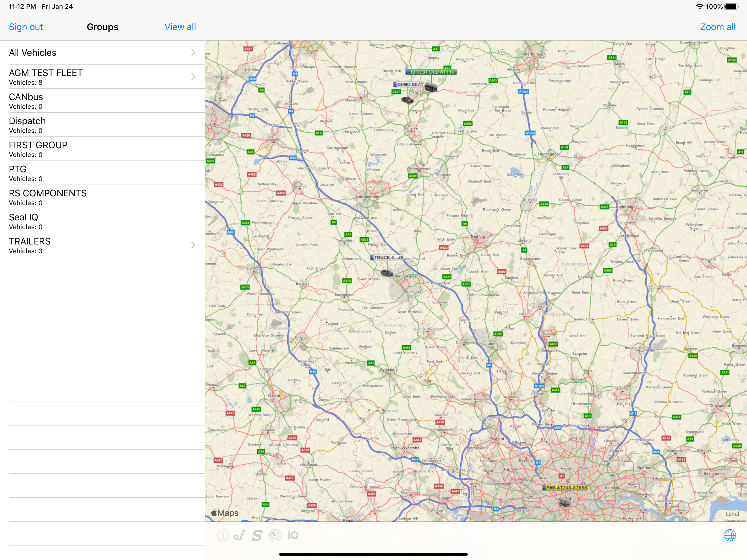Image resolution: width=747 pixels, height=560 pixels.
Task: Tap the iQ toolbar icon
Action: coord(293,535)
